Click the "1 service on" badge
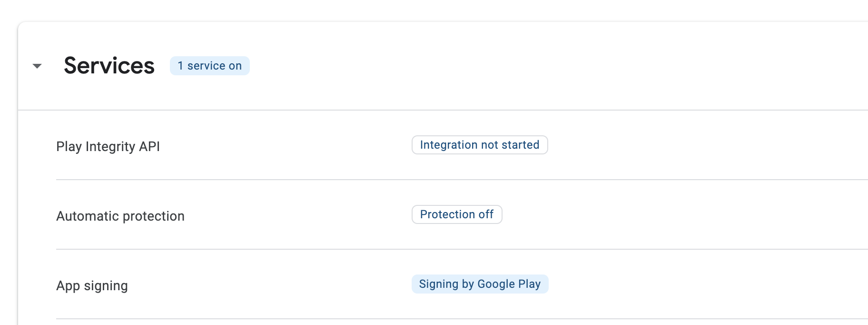 tap(209, 66)
